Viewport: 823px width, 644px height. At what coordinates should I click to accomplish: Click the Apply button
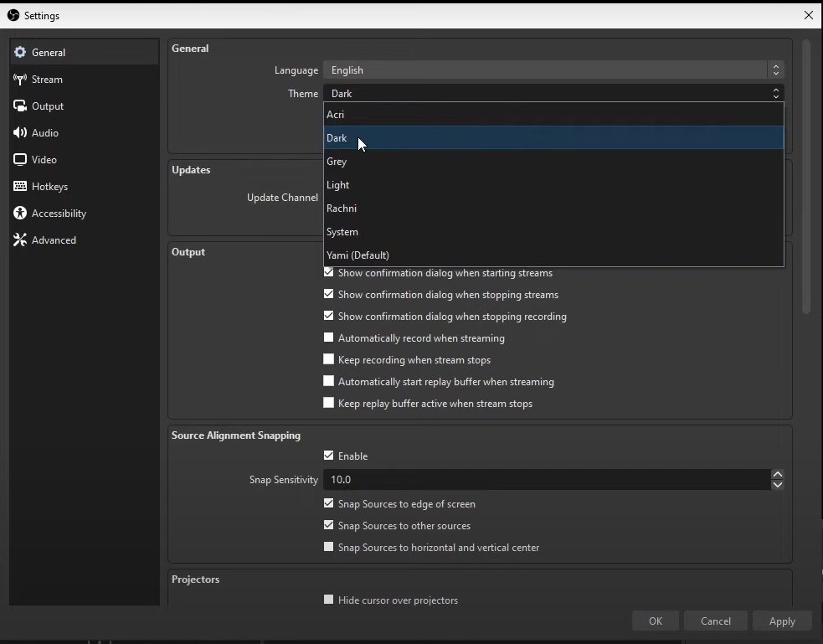pos(780,621)
